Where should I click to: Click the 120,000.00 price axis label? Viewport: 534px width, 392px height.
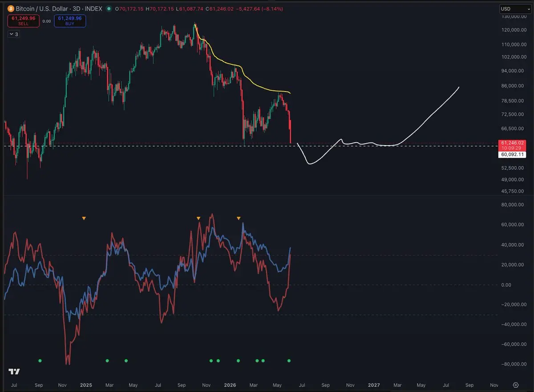tap(514, 31)
